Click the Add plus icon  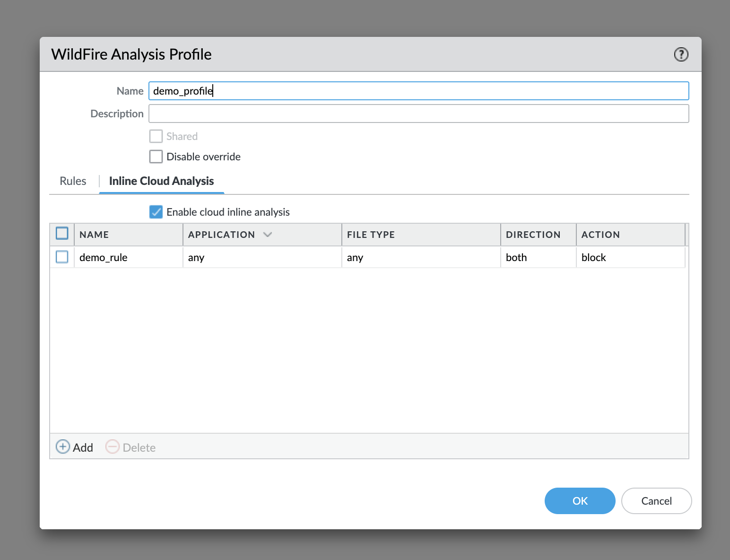tap(63, 447)
